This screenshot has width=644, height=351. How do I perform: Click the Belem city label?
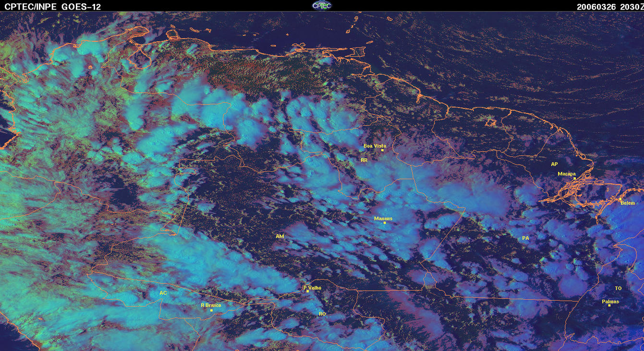(x=628, y=203)
